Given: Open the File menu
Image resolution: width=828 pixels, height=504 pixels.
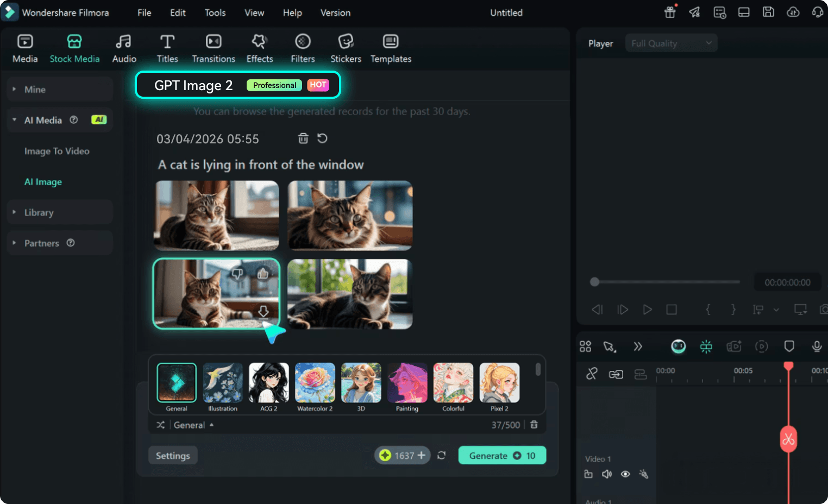Looking at the screenshot, I should click(x=145, y=12).
